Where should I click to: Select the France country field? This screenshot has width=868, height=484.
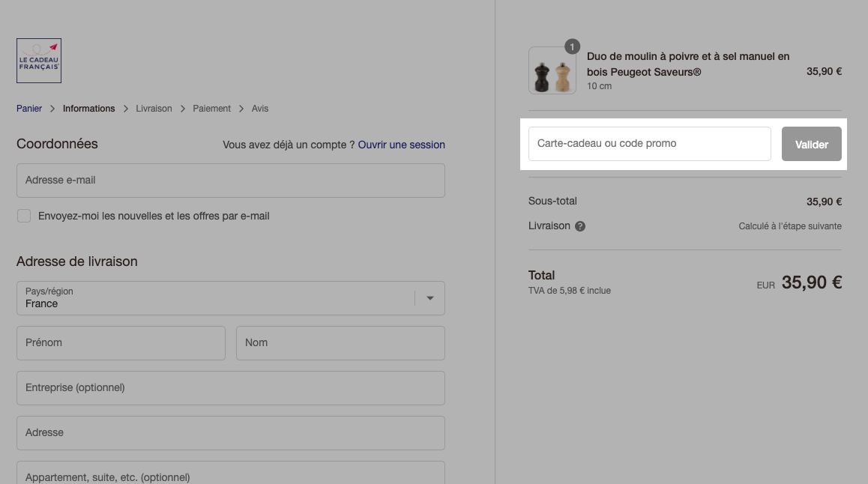coord(231,298)
